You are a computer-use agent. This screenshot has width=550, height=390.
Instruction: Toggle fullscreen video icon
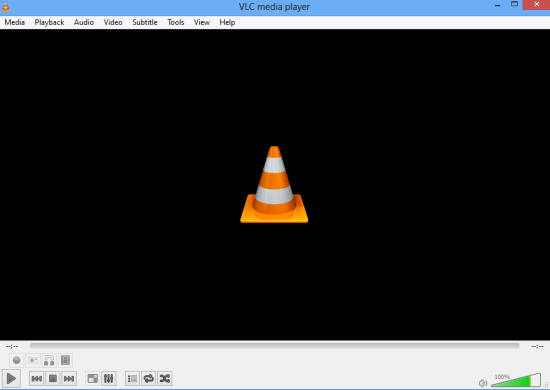[x=93, y=378]
